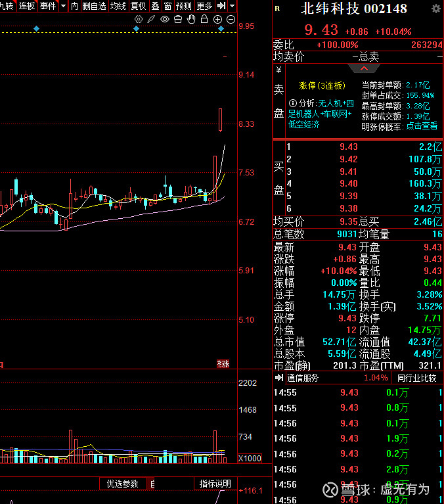Click 点击查看 link for 明涨停概率

pos(422,126)
